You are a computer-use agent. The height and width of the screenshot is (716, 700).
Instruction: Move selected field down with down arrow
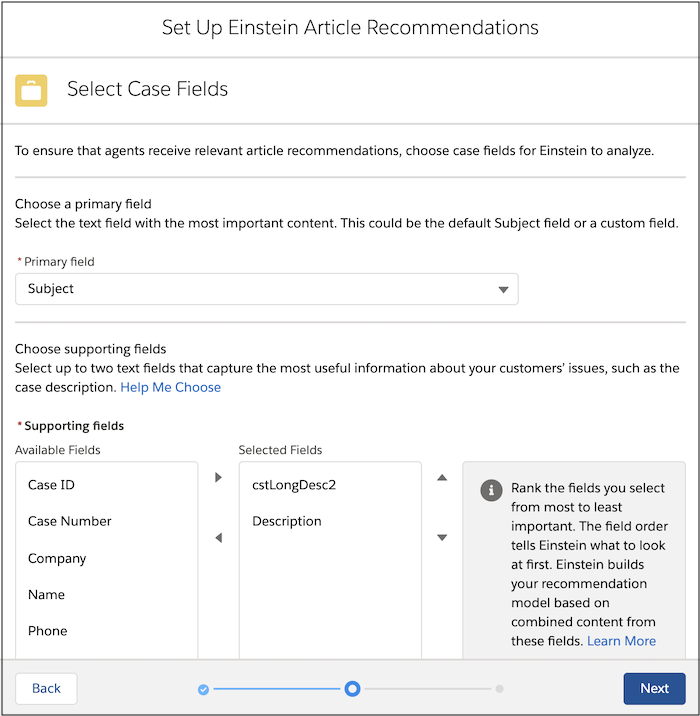click(x=442, y=537)
